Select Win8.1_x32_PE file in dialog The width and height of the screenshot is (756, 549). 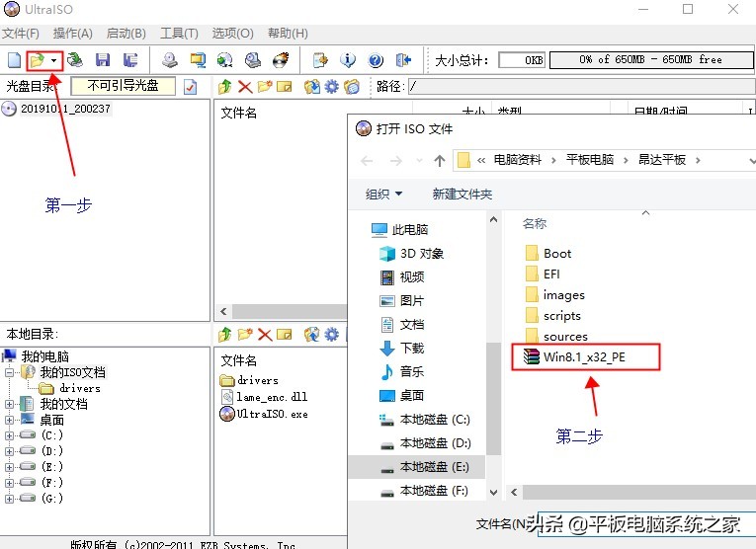point(584,356)
